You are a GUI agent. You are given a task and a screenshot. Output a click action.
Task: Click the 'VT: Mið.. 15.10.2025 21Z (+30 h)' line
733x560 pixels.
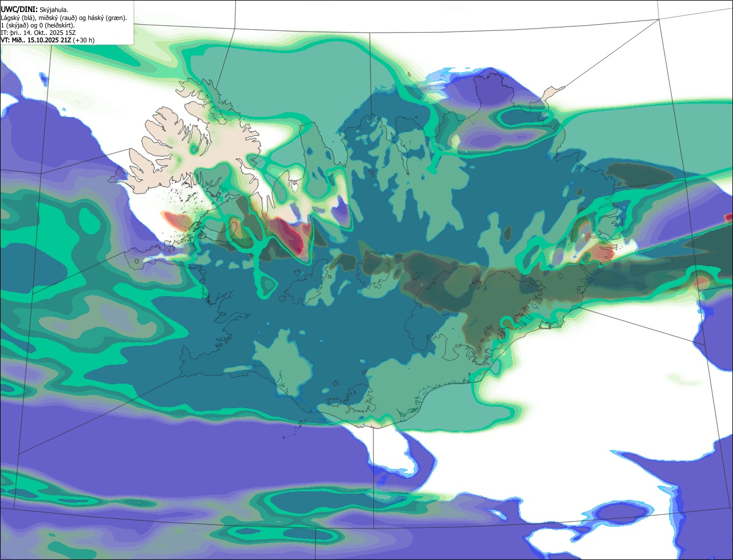click(x=48, y=40)
